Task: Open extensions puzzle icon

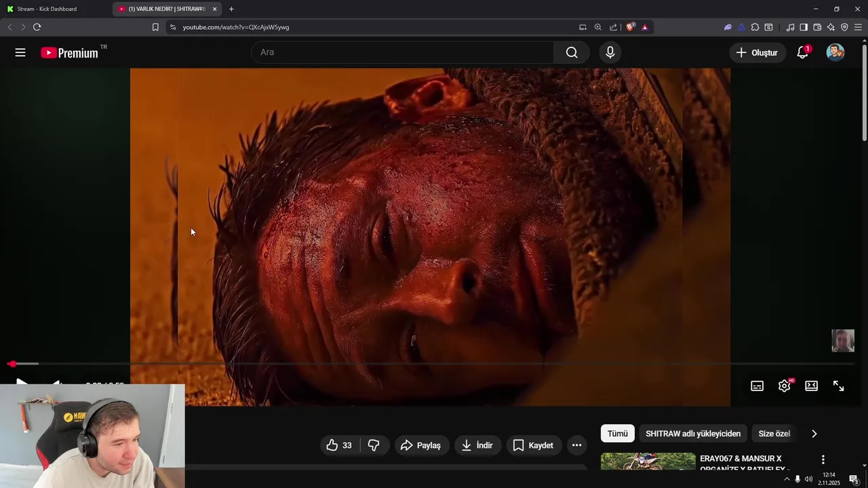Action: 755,27
